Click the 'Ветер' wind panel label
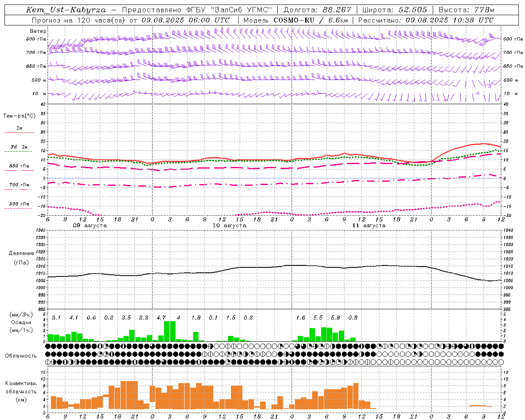Screen dimensions: 525x420 38,31
